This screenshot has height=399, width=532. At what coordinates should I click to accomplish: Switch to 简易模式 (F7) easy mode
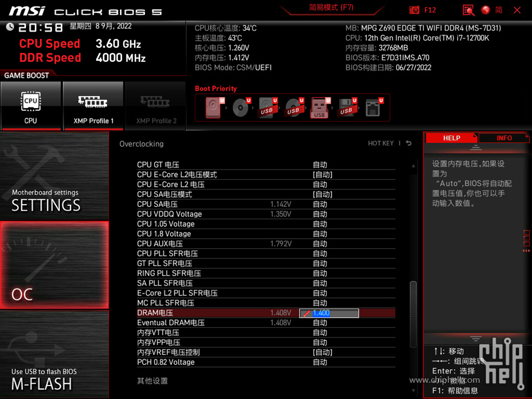[331, 8]
